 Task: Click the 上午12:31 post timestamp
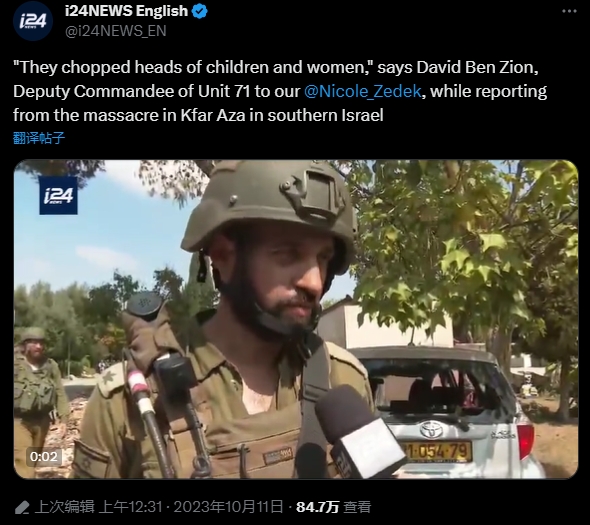(x=131, y=507)
